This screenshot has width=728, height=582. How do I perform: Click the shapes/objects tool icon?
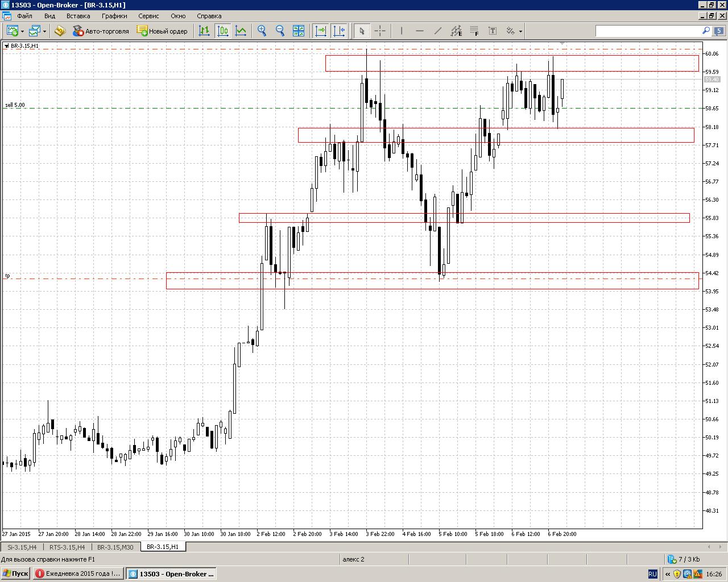[x=510, y=31]
